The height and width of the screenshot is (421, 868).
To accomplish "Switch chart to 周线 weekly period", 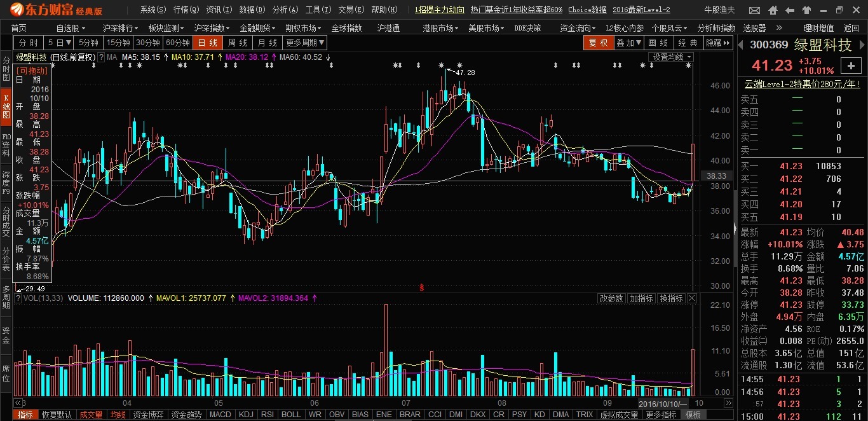I will 237,43.
